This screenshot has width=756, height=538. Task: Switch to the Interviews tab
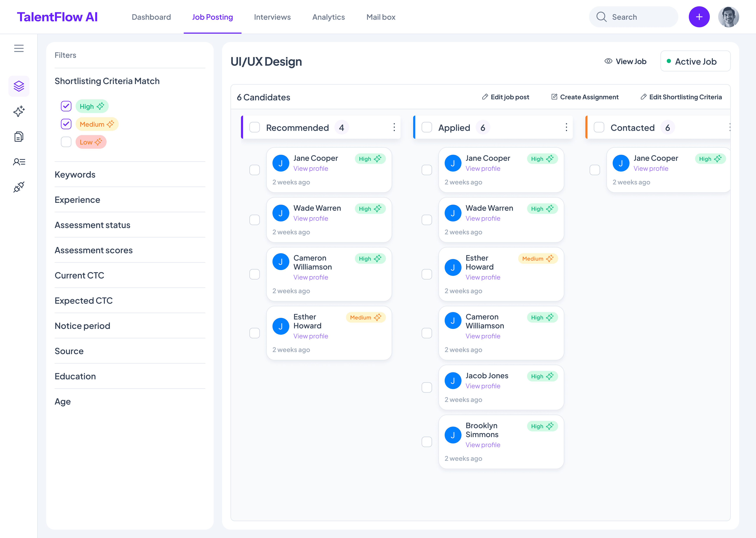272,17
